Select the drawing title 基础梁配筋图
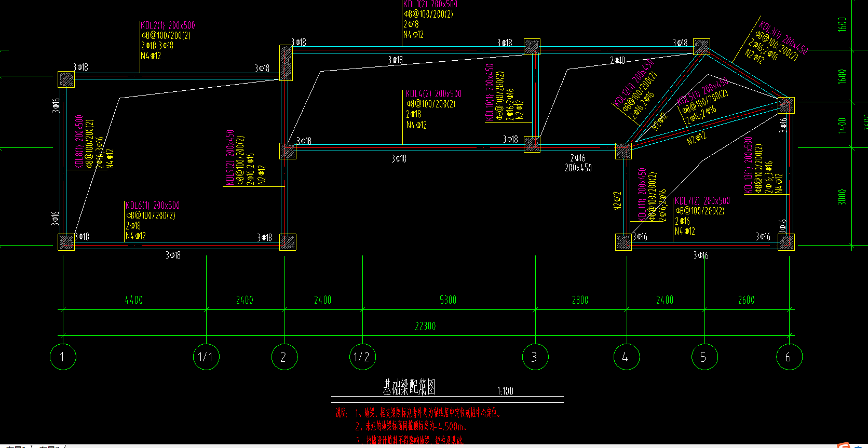The width and height of the screenshot is (868, 448). 409,387
